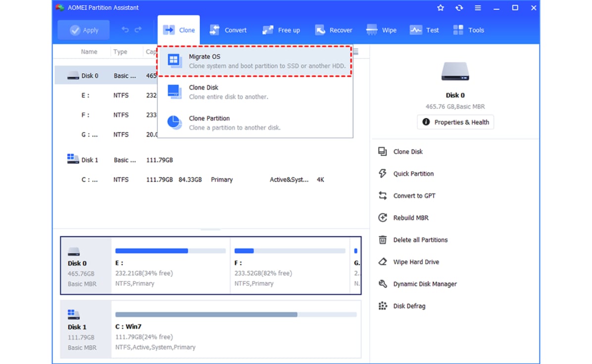The height and width of the screenshot is (364, 592).
Task: Choose Wipe Hard Drive option
Action: tap(416, 262)
